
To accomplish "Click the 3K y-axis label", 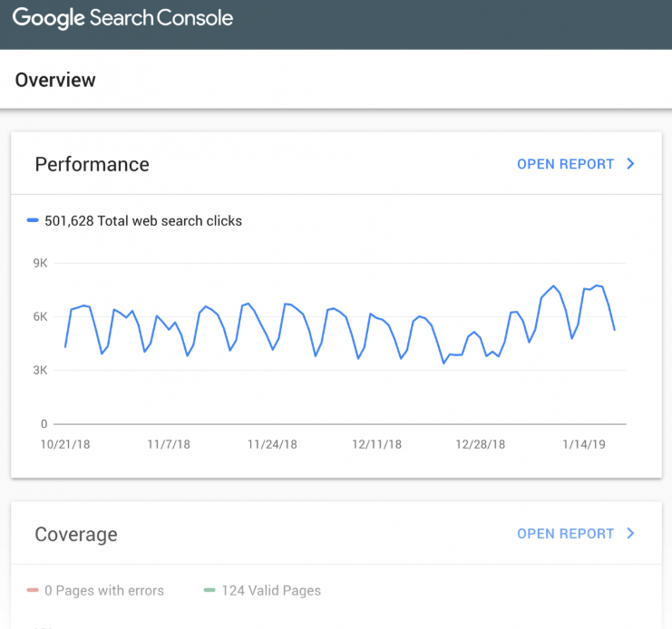I will [40, 371].
